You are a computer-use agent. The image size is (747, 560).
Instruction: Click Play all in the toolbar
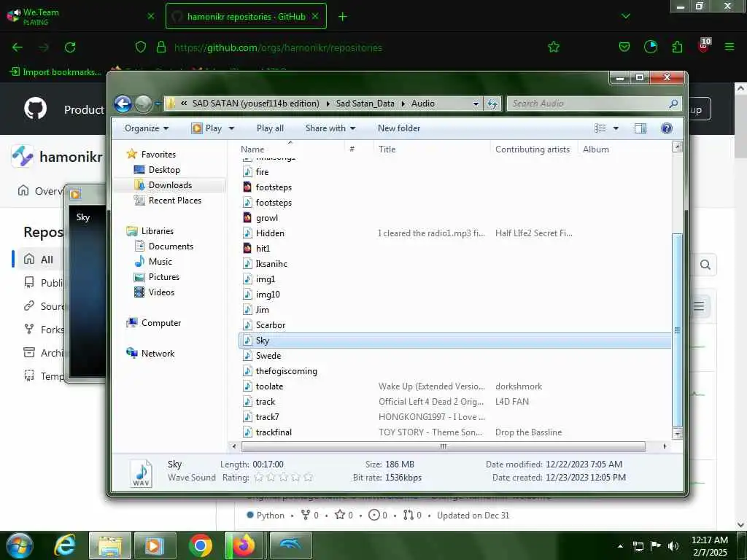tap(270, 128)
